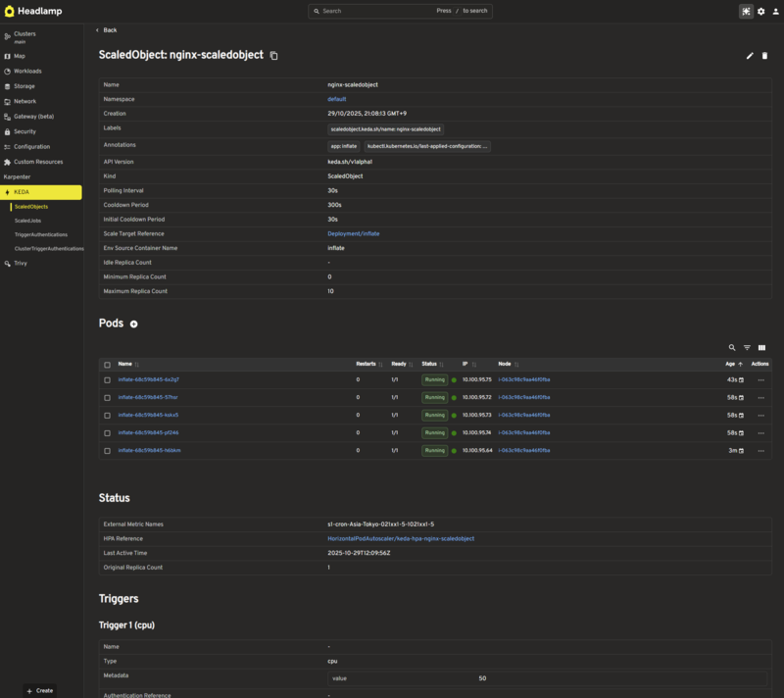Image resolution: width=784 pixels, height=698 pixels.
Task: Open HorizontalPodAutoscaler/keda-hpa-nginx-scaledobject link
Action: pos(401,539)
